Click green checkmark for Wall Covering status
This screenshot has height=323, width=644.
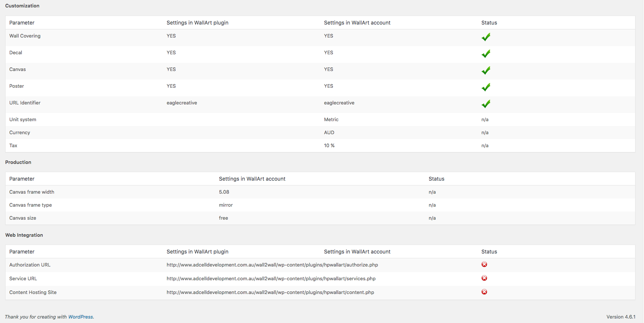(486, 37)
